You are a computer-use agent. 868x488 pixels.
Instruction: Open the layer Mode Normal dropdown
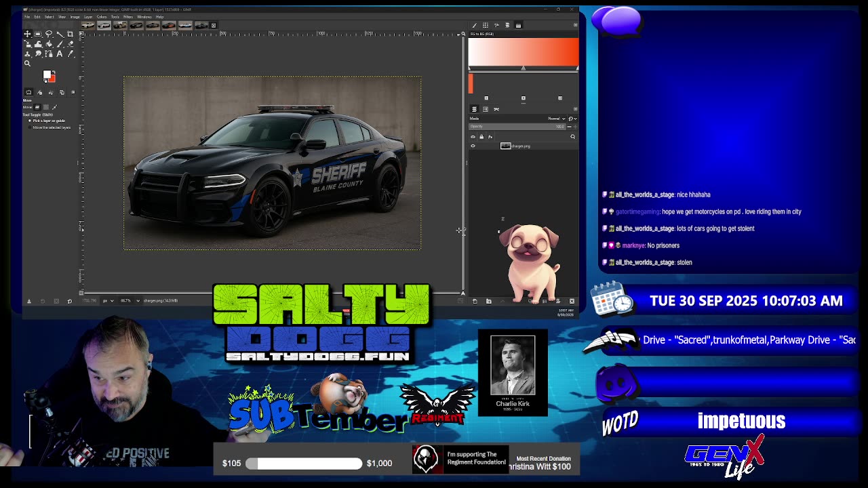click(557, 119)
